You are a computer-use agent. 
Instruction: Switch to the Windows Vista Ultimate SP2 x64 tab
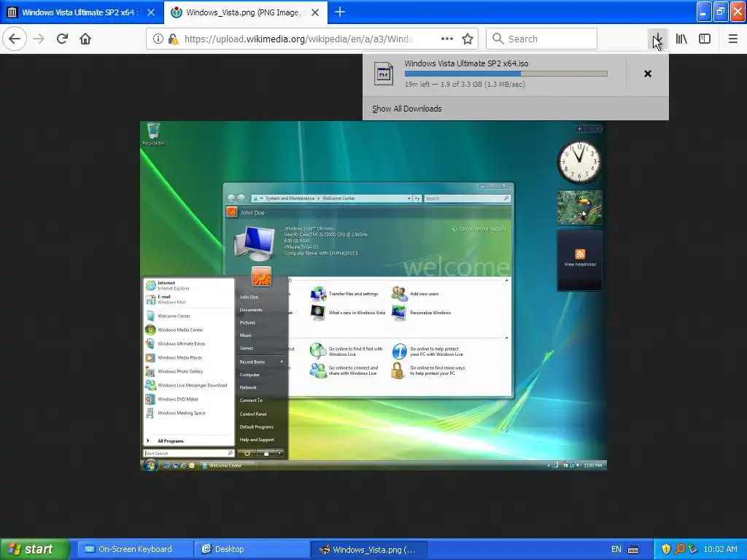coord(79,12)
